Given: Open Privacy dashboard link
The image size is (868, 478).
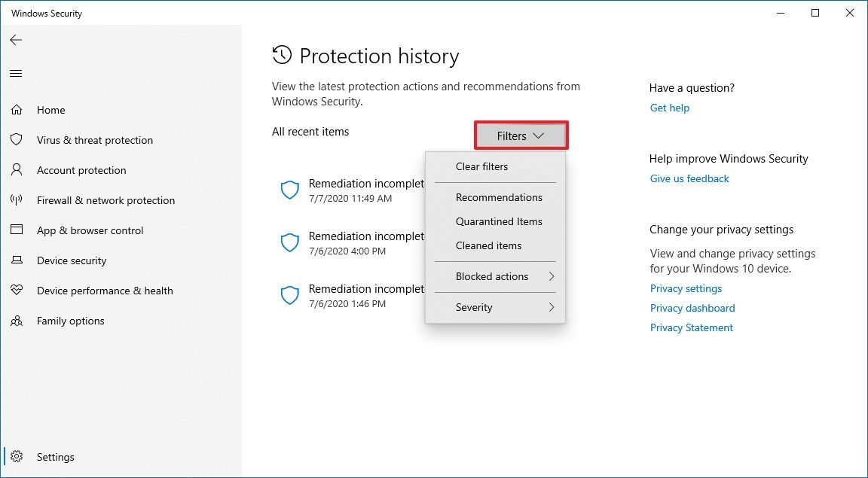Looking at the screenshot, I should [x=692, y=308].
